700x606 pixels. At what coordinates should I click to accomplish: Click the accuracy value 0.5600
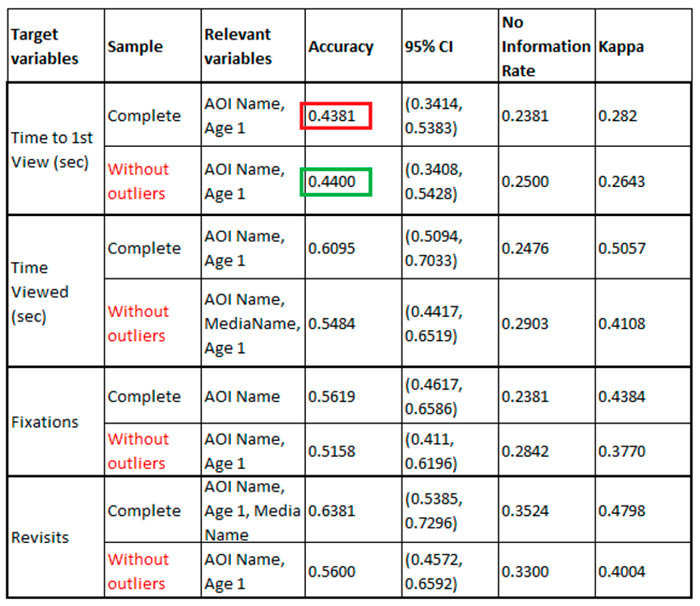(331, 572)
